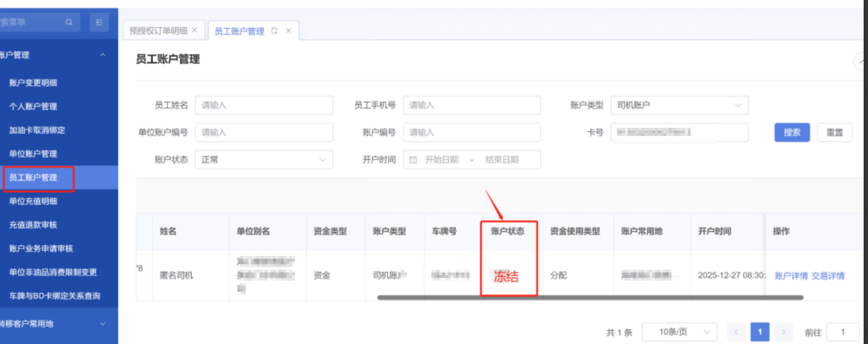Click refresh icon on 员工账户管理 tab
This screenshot has height=344, width=868.
pyautogui.click(x=275, y=31)
